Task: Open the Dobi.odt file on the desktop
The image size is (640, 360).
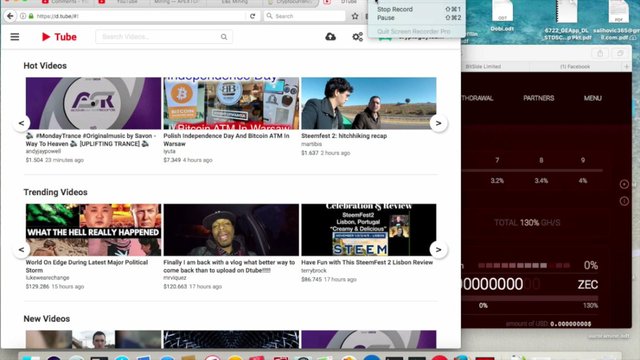Action: pyautogui.click(x=502, y=16)
